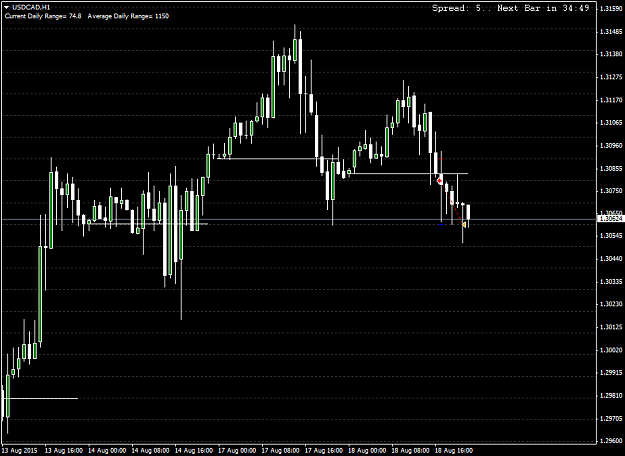Select the red trade entry arrow marker

[439, 181]
